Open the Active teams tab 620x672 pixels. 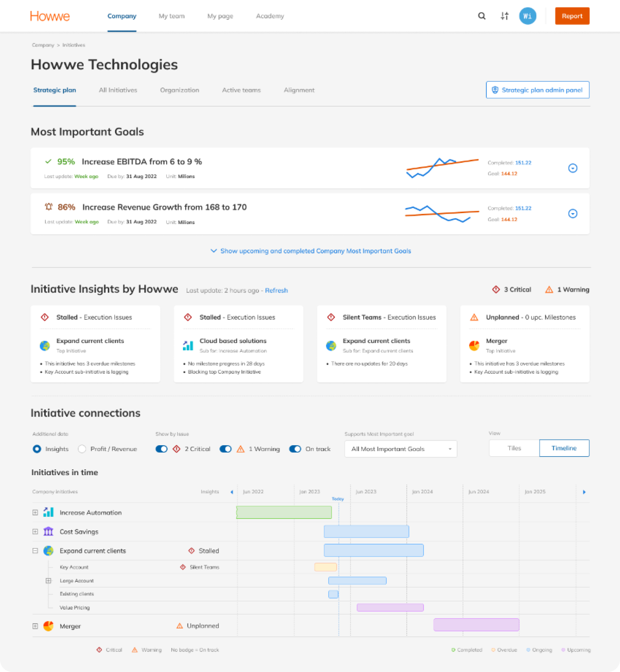(x=241, y=90)
